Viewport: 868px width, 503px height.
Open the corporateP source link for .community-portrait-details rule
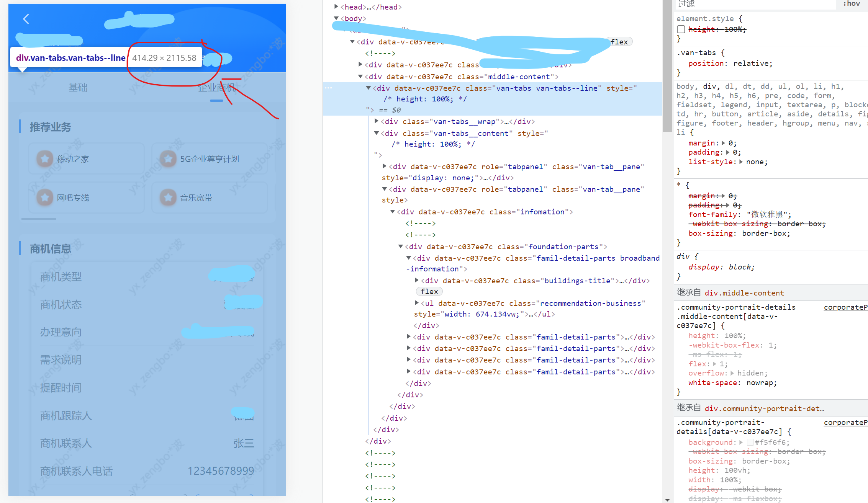coord(845,422)
